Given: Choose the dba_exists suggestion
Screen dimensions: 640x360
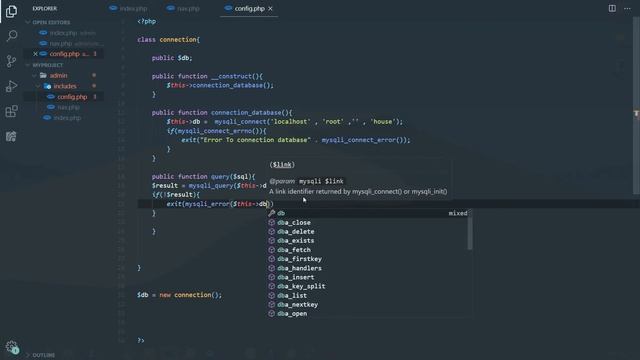Looking at the screenshot, I should pyautogui.click(x=367, y=240).
